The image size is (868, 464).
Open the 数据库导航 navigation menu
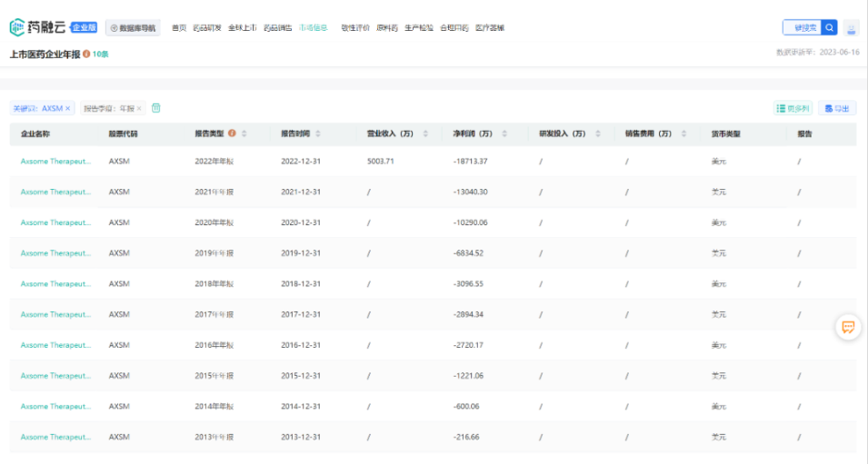click(x=133, y=28)
